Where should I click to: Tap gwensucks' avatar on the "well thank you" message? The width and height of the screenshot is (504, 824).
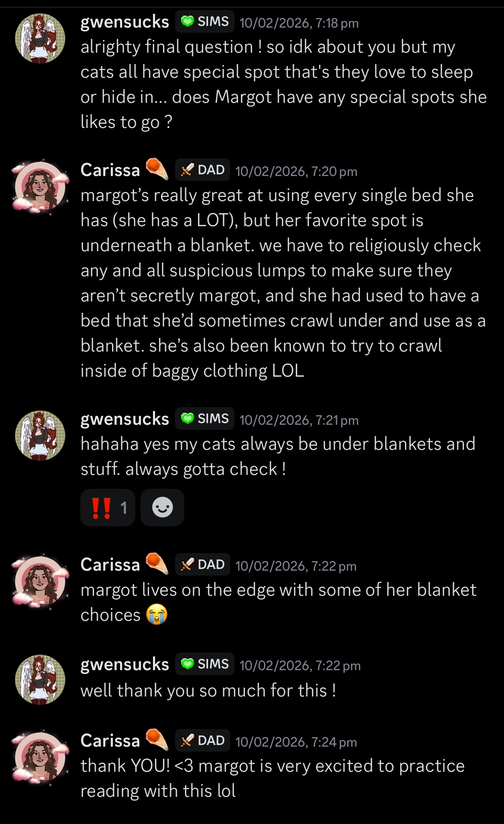point(40,680)
